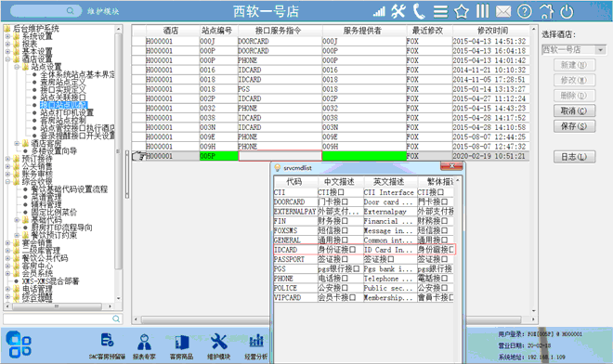The width and height of the screenshot is (613, 364).
Task: Click the 修改时间 column header
Action: (x=490, y=31)
